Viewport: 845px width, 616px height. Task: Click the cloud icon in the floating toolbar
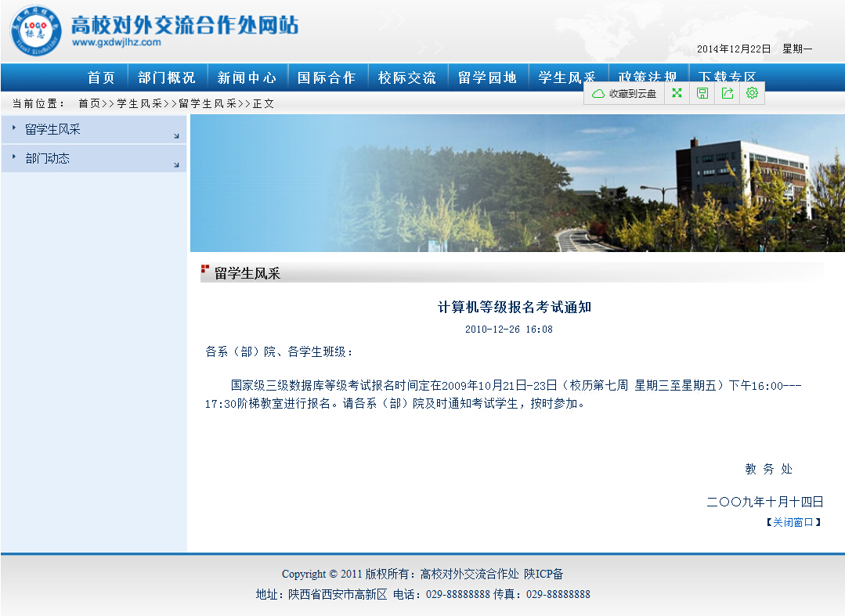tap(598, 94)
